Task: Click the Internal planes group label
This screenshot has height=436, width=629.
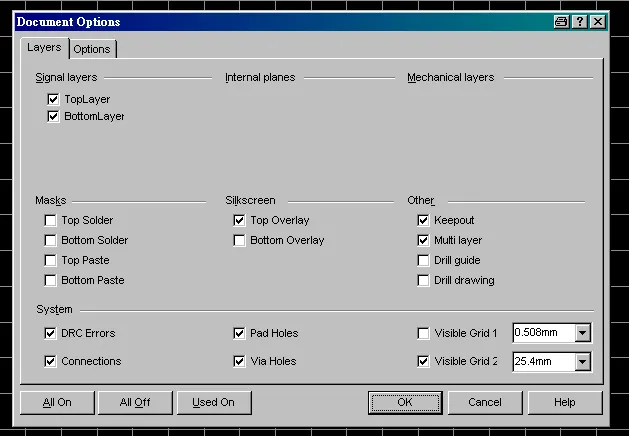Action: click(260, 77)
